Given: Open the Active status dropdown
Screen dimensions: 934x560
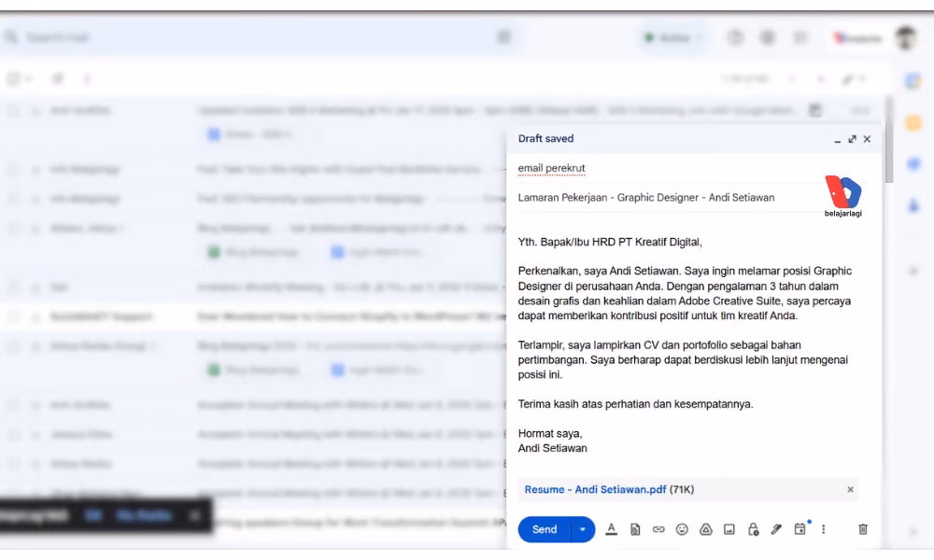Looking at the screenshot, I should click(x=673, y=38).
